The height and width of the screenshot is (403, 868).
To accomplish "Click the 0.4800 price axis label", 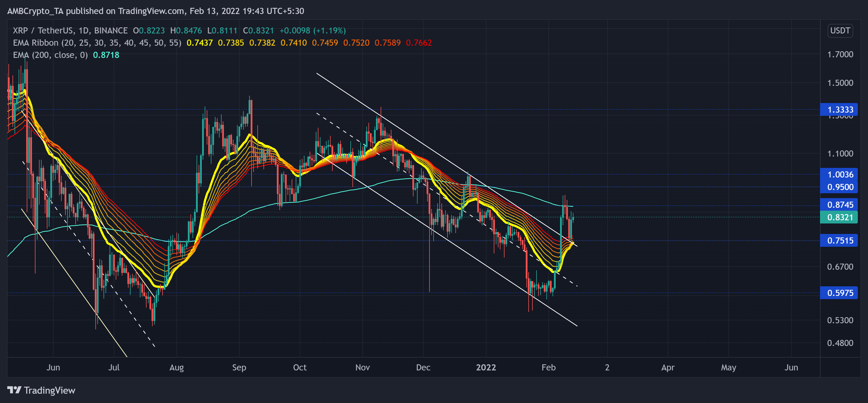I will pyautogui.click(x=840, y=343).
